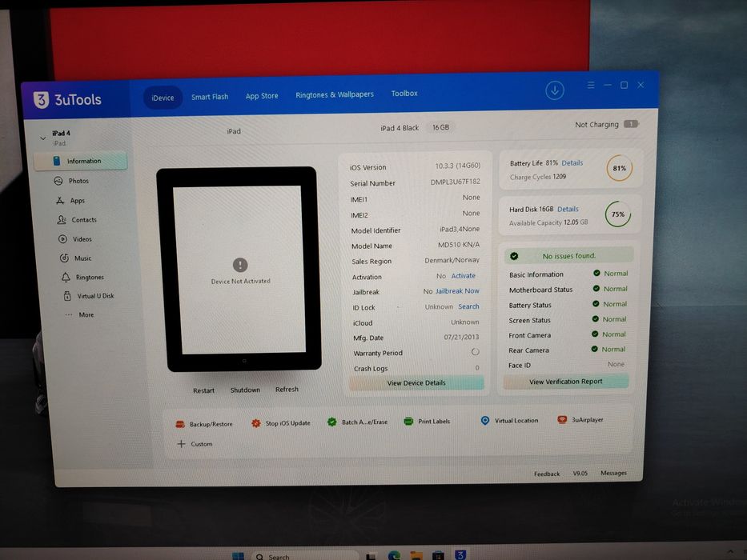Open the Virtual Location tool
Viewport: 747px width, 560px height.
(509, 421)
